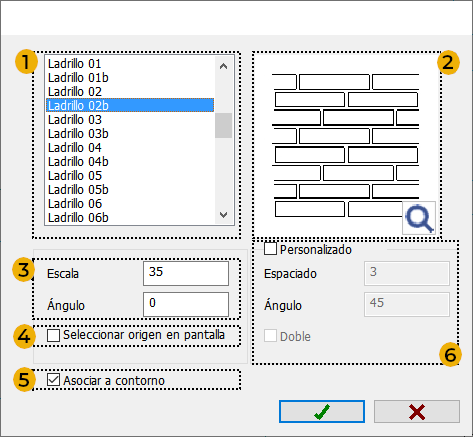
Task: Choose Ladrillo 05 from the list
Action: pos(130,175)
